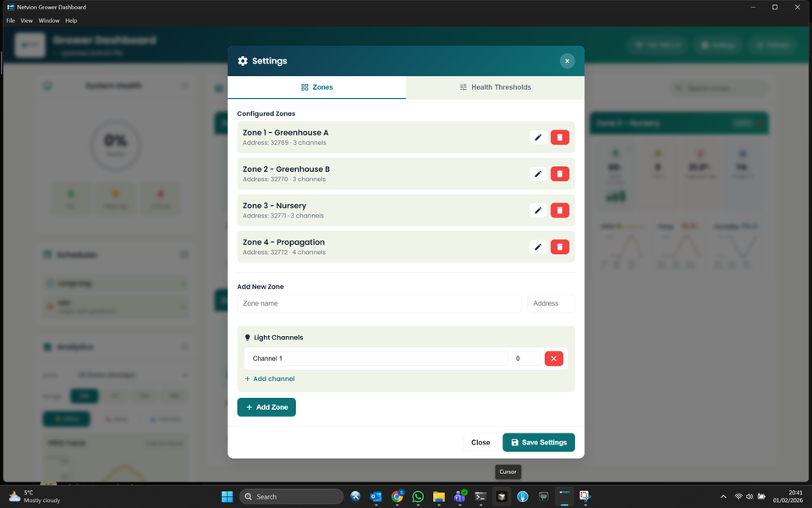The width and height of the screenshot is (812, 508).
Task: Open the Windows Start menu
Action: (227, 497)
